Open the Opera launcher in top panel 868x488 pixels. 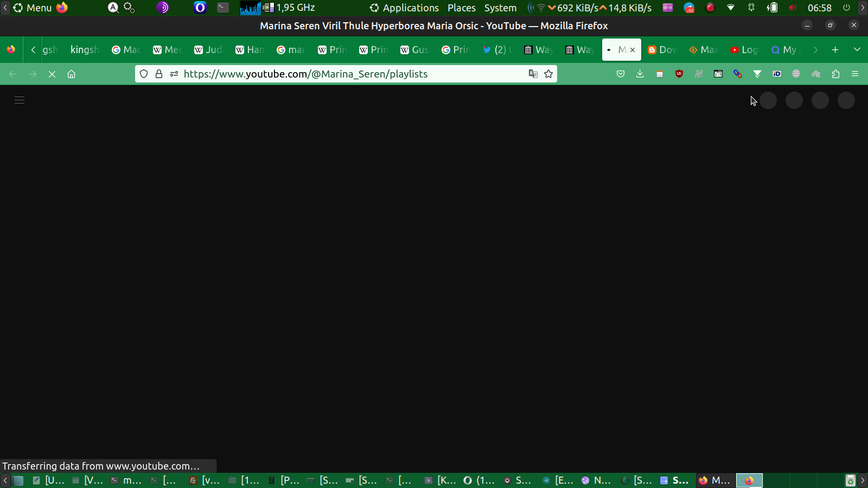tap(200, 8)
